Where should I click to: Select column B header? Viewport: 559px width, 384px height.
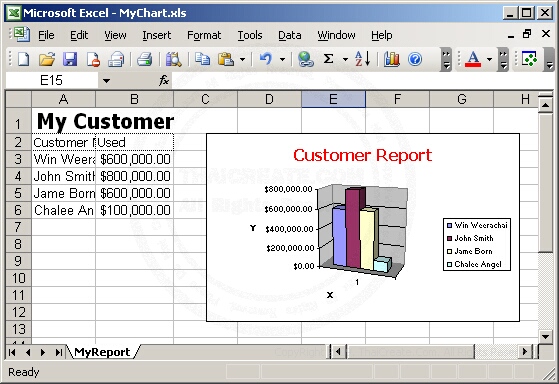pos(134,99)
